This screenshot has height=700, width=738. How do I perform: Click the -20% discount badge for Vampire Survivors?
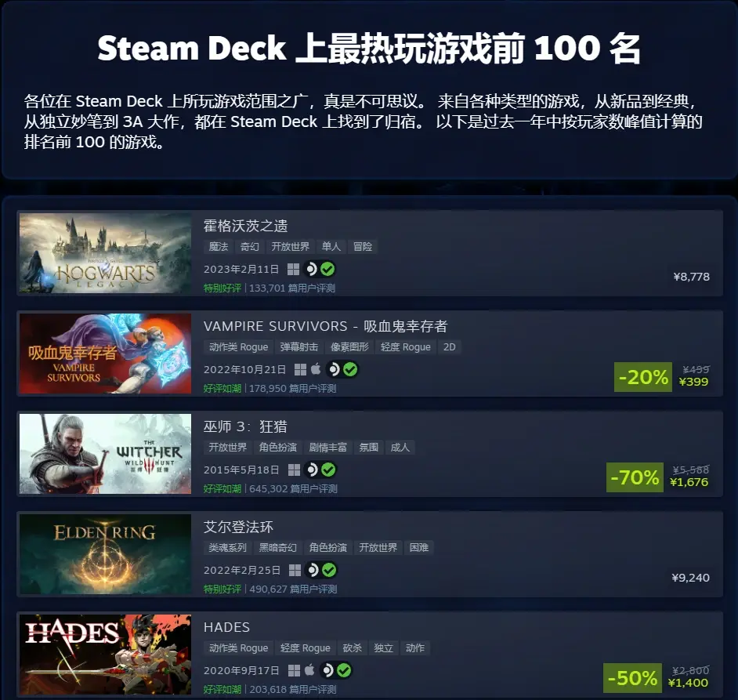coord(643,377)
